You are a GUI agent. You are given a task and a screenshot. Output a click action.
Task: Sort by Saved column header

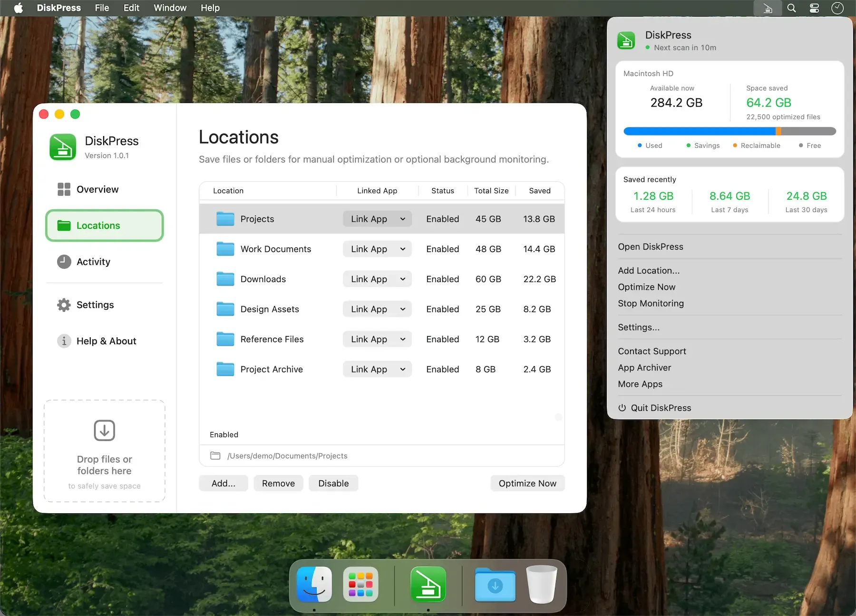(540, 191)
